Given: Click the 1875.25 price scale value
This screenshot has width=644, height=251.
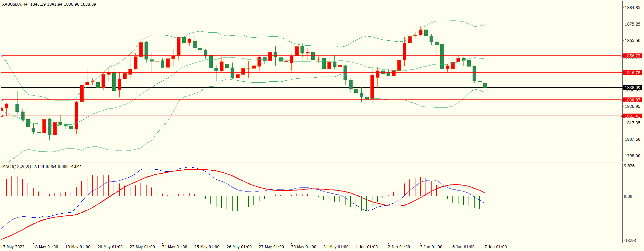Looking at the screenshot, I should pyautogui.click(x=632, y=24).
